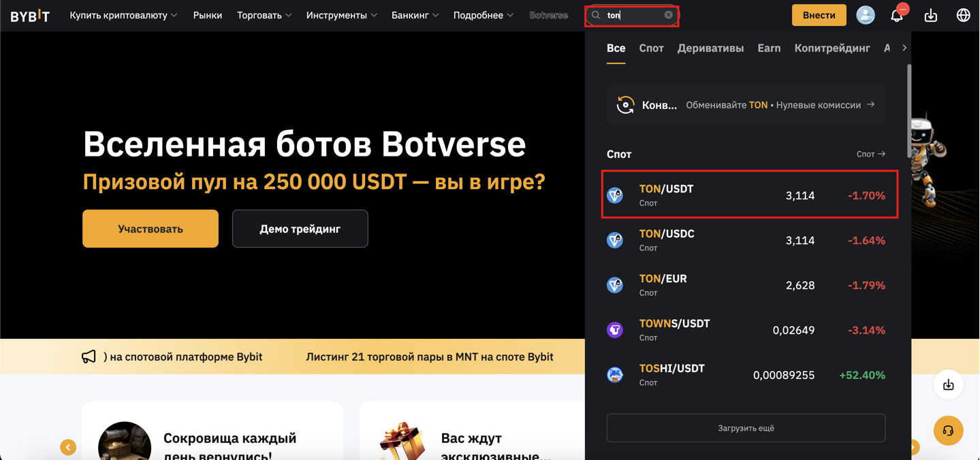Click the floating download button
The height and width of the screenshot is (460, 980).
[x=948, y=385]
